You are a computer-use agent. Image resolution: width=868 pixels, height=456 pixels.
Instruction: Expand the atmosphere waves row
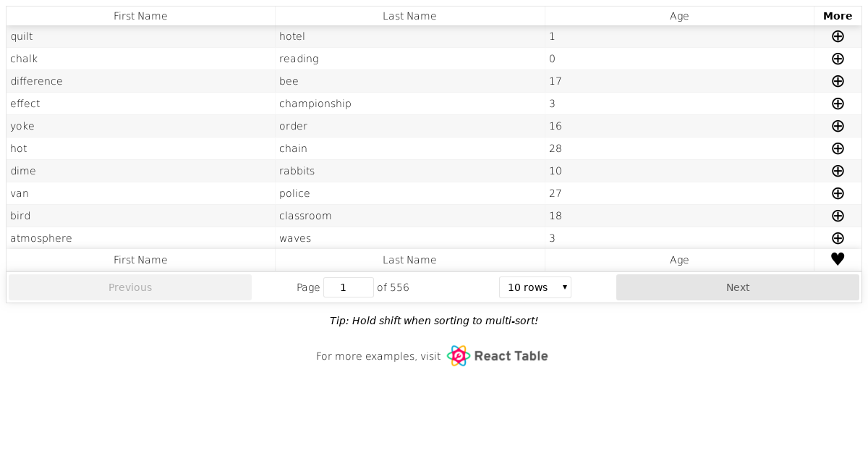(838, 238)
